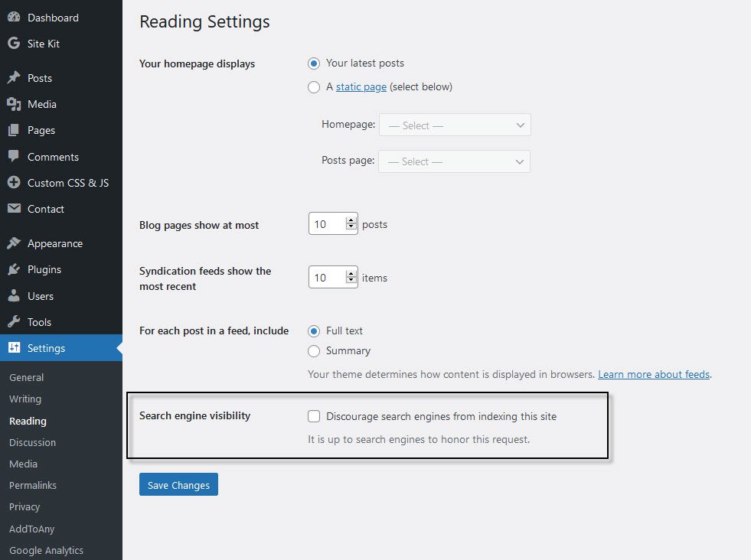Enable 'Discourage search engines' checkbox
Image resolution: width=751 pixels, height=560 pixels.
[314, 416]
